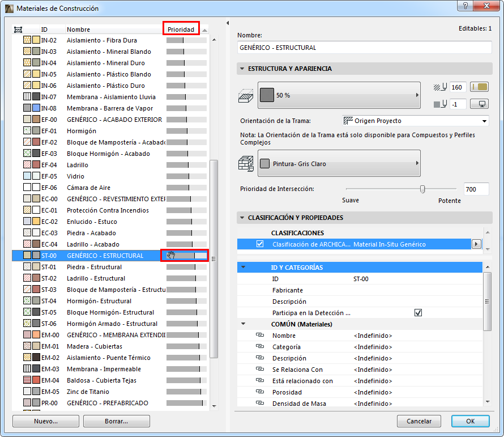This screenshot has width=504, height=437.
Task: Collapse the CLASIFICACIÓN Y PROPIEDADES section
Action: pos(242,218)
